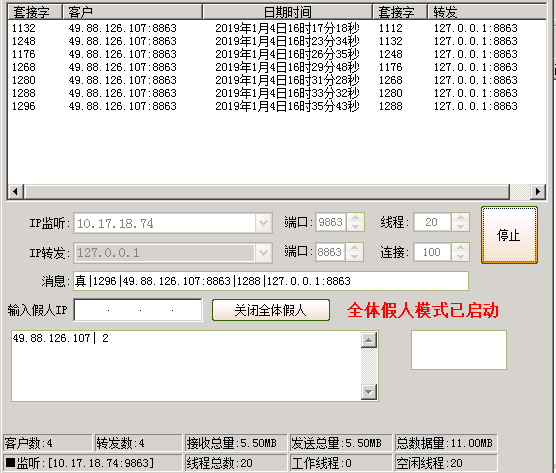Click forwarding socket 1112 cell
The image size is (556, 473).
(390, 28)
